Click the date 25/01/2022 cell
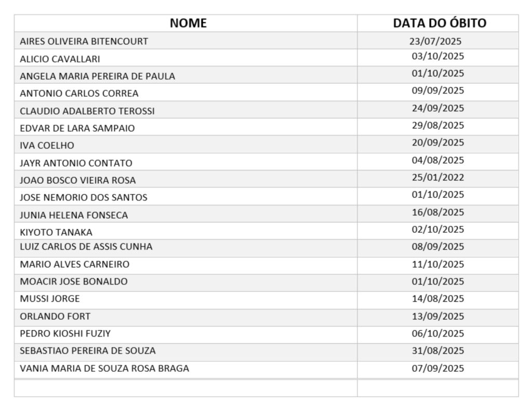 (x=437, y=178)
